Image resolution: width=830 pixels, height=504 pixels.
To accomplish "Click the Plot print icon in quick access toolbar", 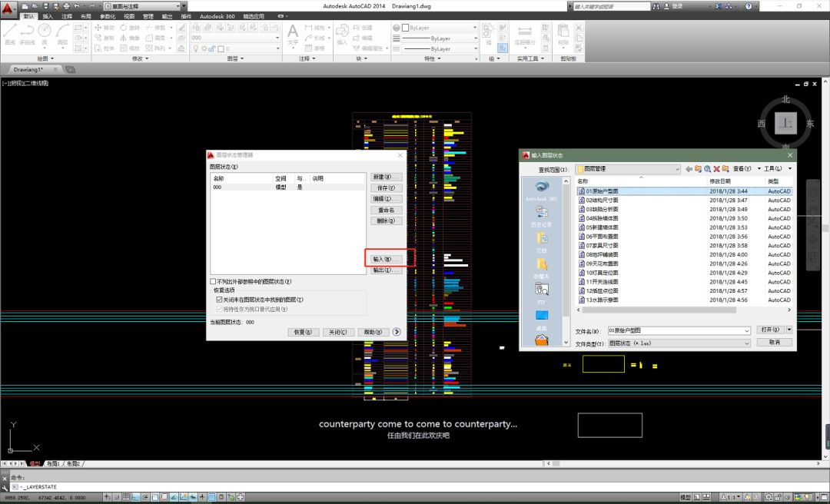I will tap(66, 6).
